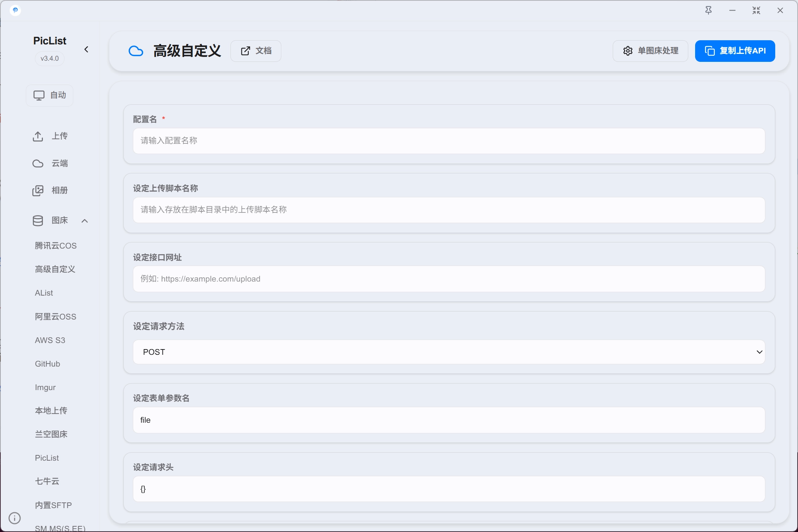Click the PicList title text in sidebar
This screenshot has width=798, height=532.
(50, 41)
